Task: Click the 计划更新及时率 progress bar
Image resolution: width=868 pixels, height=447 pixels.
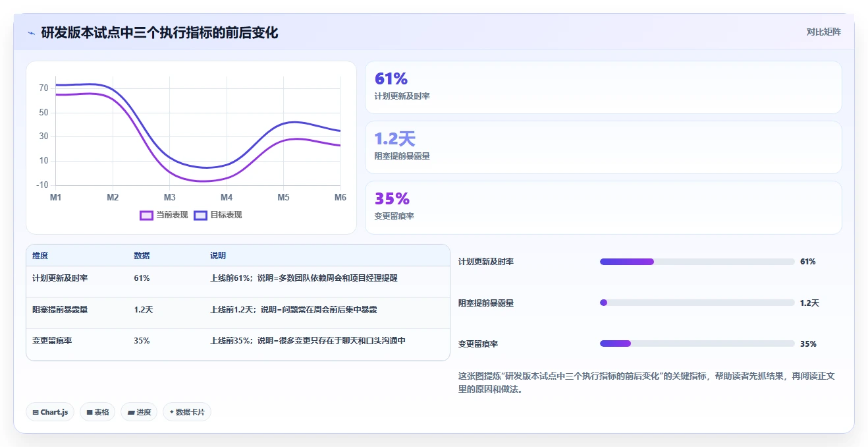Action: tap(697, 262)
